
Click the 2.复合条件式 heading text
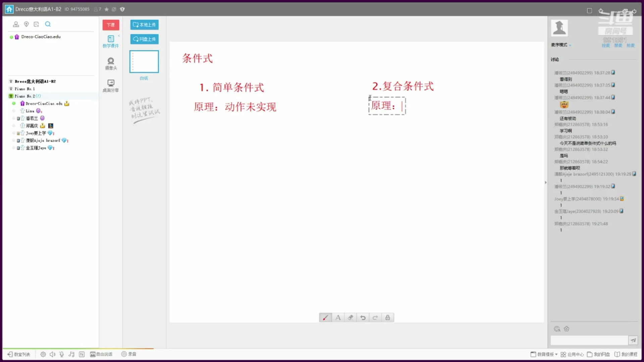pos(403,86)
